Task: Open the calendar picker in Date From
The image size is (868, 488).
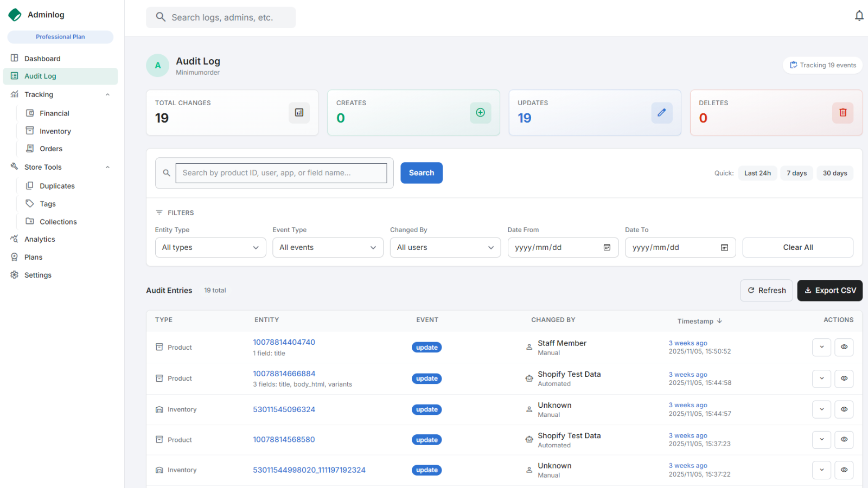Action: (607, 247)
